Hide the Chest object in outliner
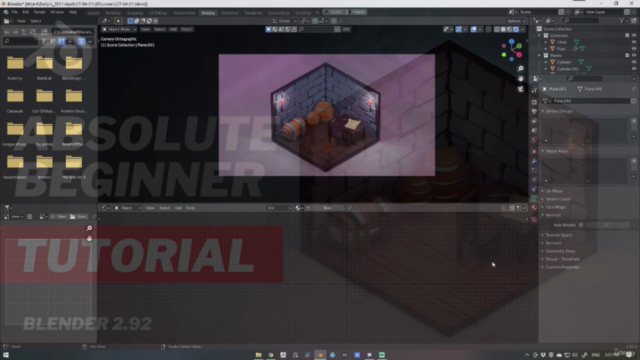This screenshot has width=640, height=360. point(634,42)
